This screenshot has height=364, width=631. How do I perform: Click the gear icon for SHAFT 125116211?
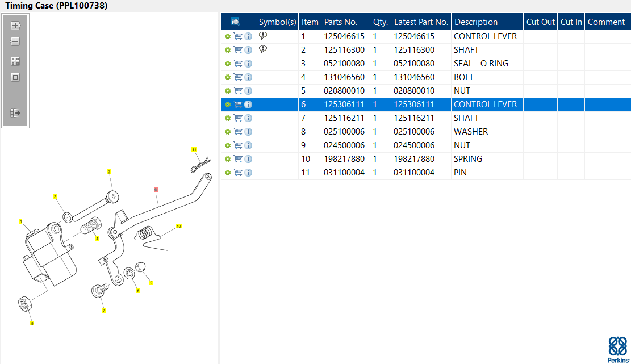click(x=228, y=118)
